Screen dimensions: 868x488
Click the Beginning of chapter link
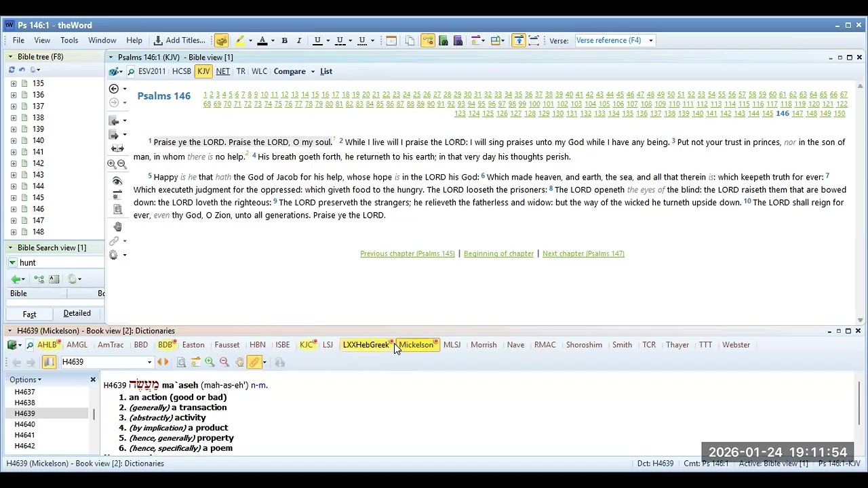(498, 253)
